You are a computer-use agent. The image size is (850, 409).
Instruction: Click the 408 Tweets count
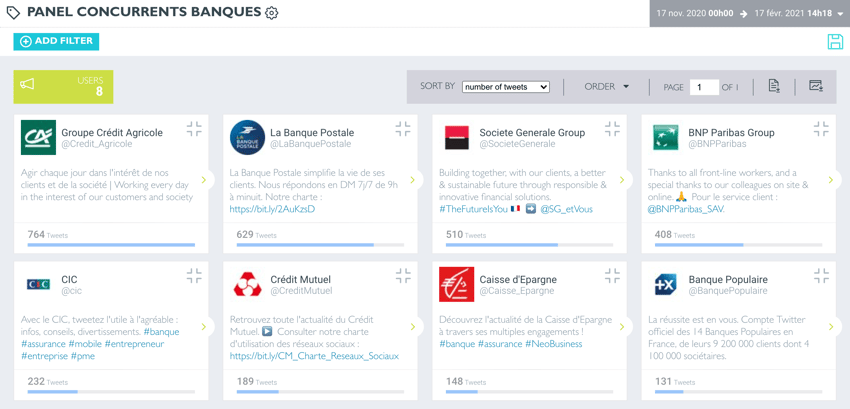675,235
